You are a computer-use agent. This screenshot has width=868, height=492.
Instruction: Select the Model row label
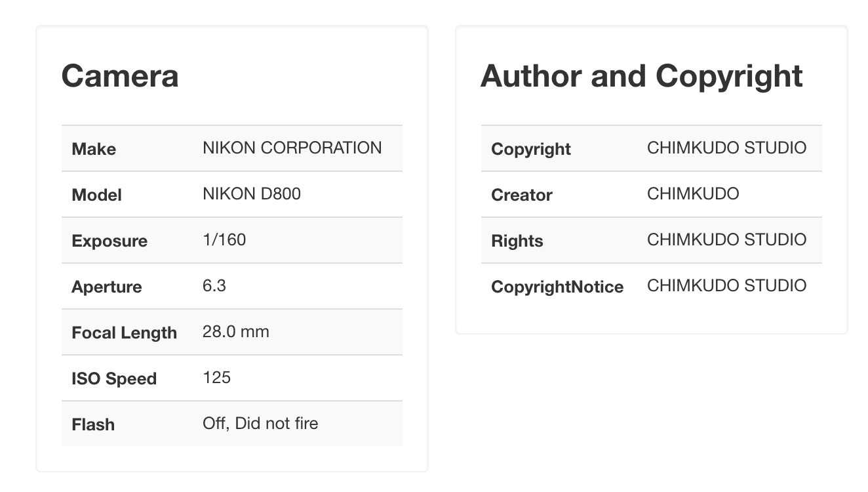tap(97, 195)
